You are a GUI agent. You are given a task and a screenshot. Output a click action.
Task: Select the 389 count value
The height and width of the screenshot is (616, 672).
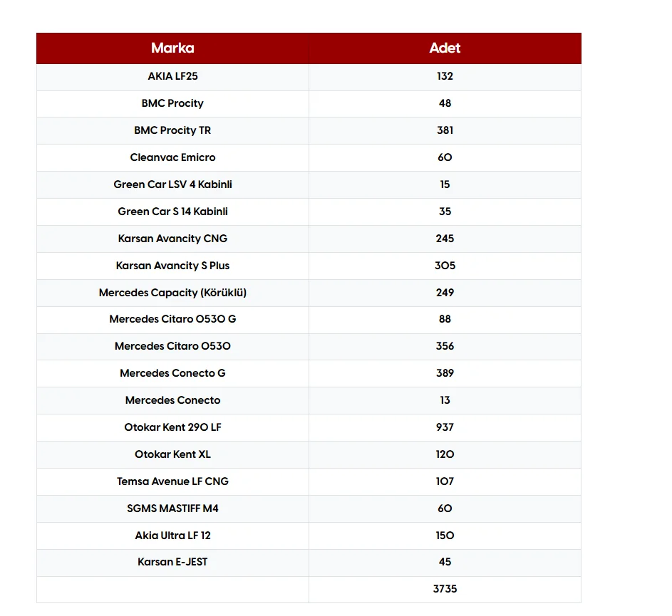[445, 373]
